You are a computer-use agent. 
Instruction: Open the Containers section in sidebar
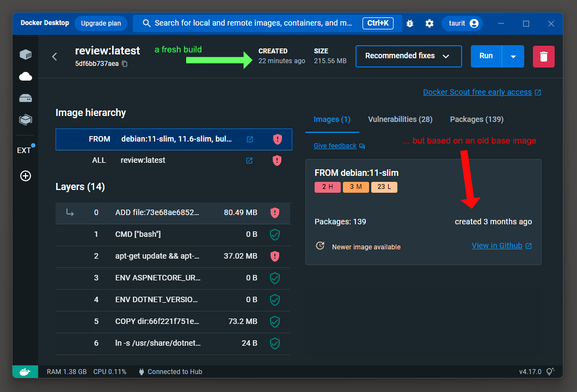click(26, 54)
